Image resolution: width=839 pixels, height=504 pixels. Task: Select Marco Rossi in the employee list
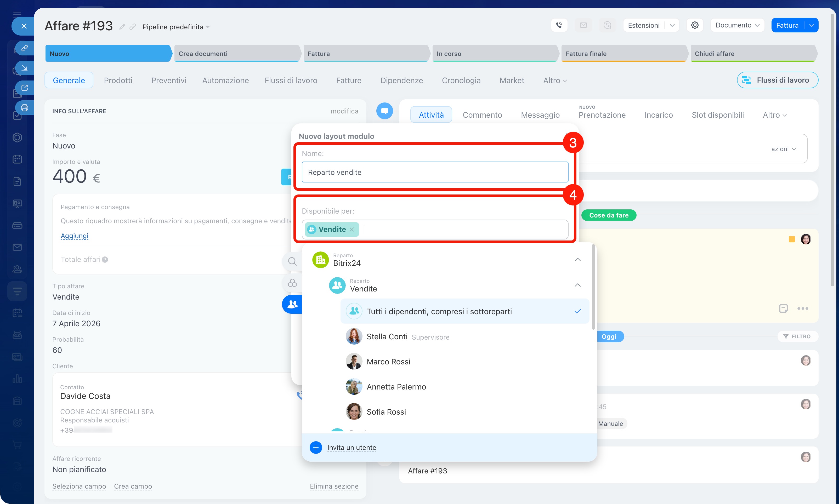click(x=388, y=361)
